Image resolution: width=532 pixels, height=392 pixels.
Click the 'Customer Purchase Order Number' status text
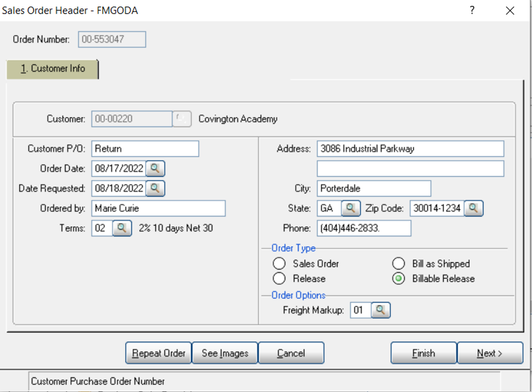[98, 381]
